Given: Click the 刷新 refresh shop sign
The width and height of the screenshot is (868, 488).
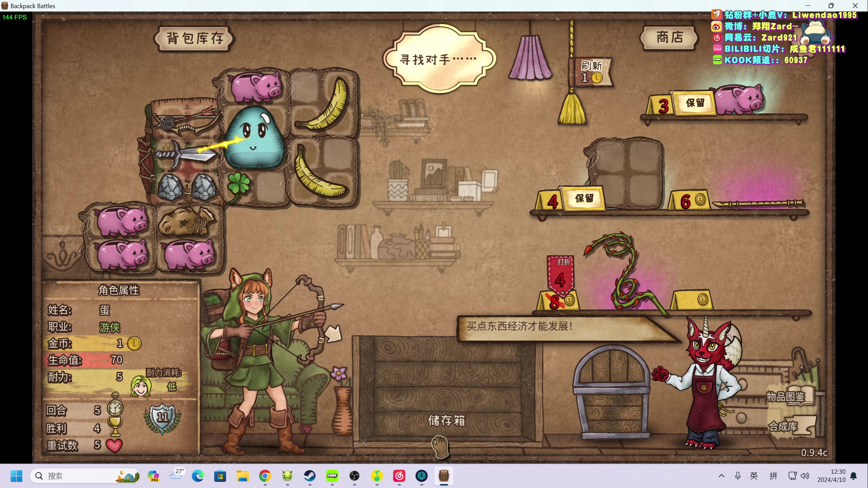Looking at the screenshot, I should 592,72.
